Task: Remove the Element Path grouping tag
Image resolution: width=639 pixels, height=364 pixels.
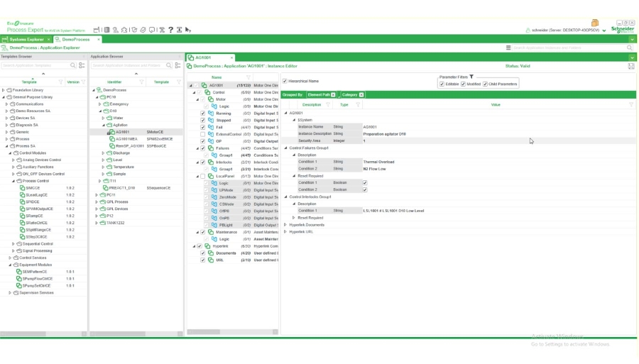Action: pyautogui.click(x=334, y=94)
